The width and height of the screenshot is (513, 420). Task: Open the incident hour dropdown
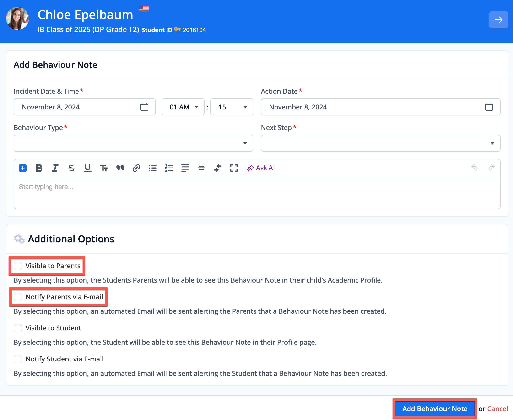[x=183, y=107]
